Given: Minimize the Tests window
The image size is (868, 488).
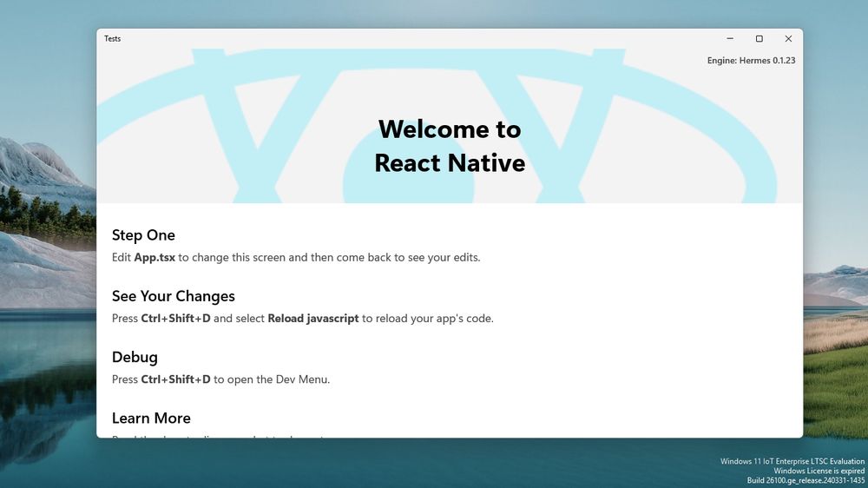Looking at the screenshot, I should (x=730, y=39).
